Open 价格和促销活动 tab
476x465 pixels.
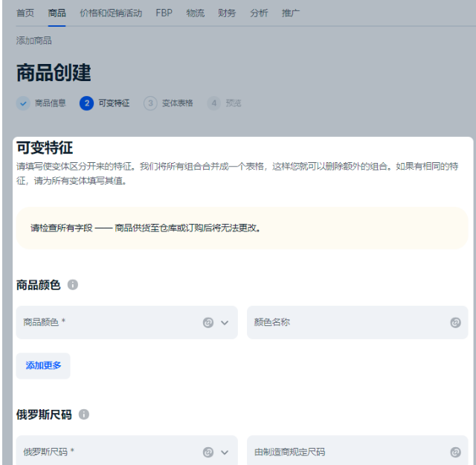111,13
